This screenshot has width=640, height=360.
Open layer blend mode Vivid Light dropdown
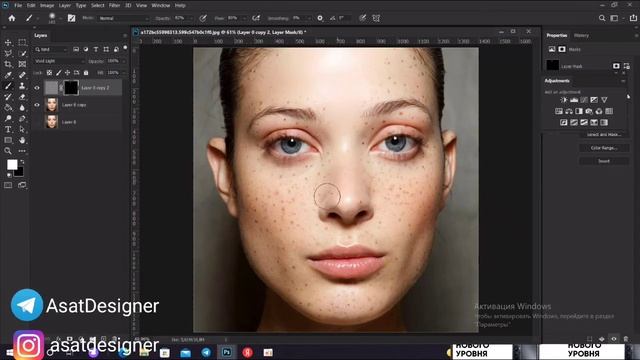[x=60, y=61]
